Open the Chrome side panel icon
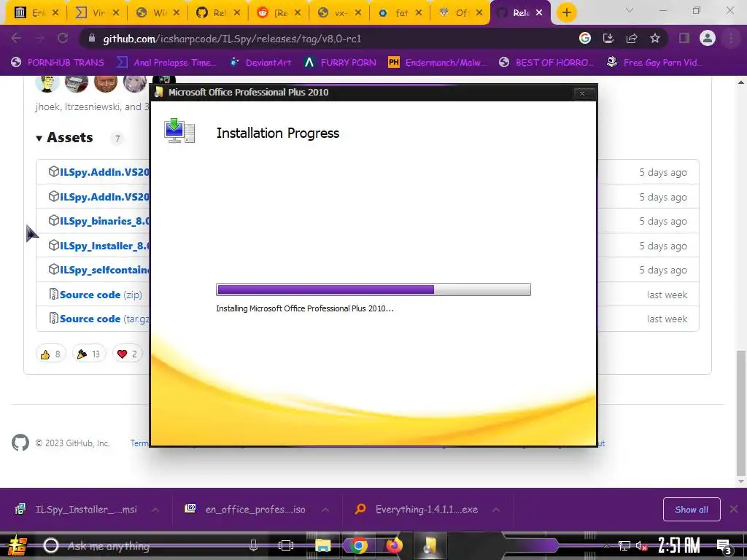The image size is (747, 560). point(684,38)
